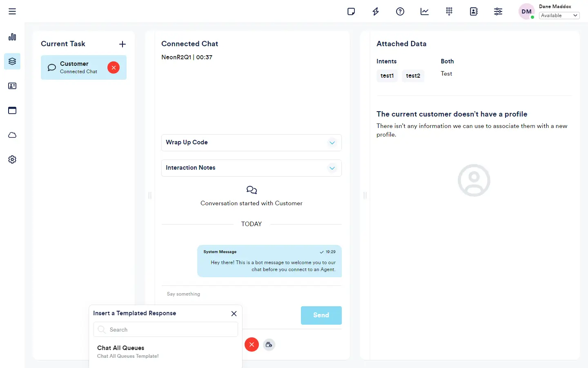Open the contact directory icon in the top bar
Screen dimensions: 588x368
coord(474,11)
